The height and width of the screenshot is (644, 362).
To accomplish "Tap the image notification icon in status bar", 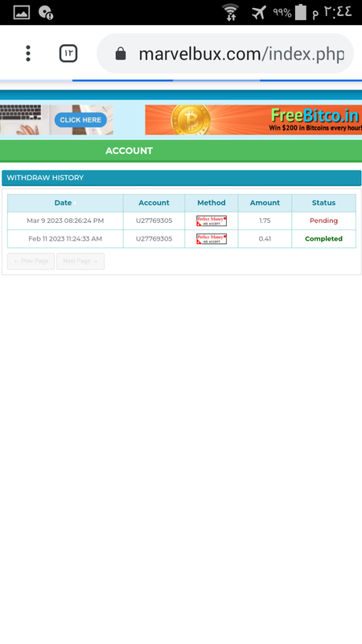I will [22, 13].
